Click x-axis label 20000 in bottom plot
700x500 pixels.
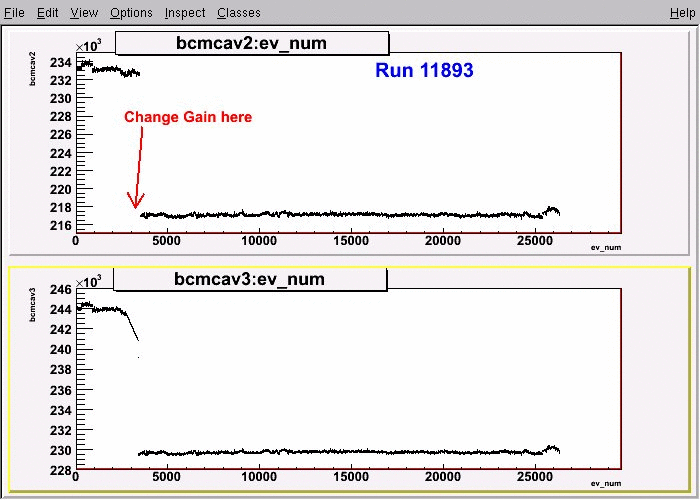click(x=442, y=477)
